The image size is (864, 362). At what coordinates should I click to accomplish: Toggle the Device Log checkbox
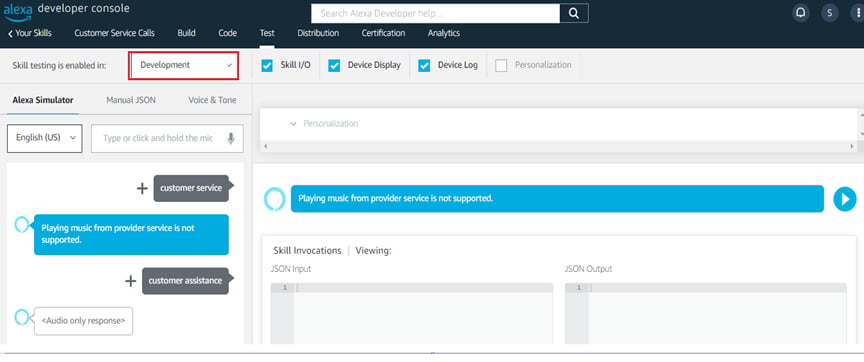pos(424,66)
